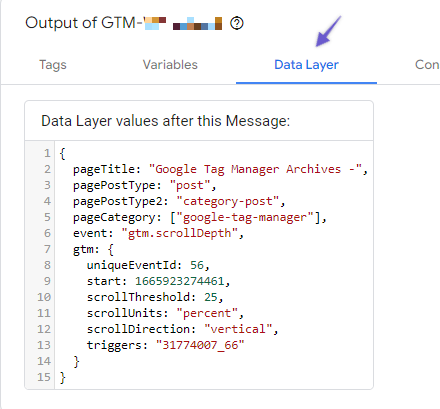The width and height of the screenshot is (440, 409).
Task: Click the scrollDirection "vertical" value
Action: click(x=238, y=329)
